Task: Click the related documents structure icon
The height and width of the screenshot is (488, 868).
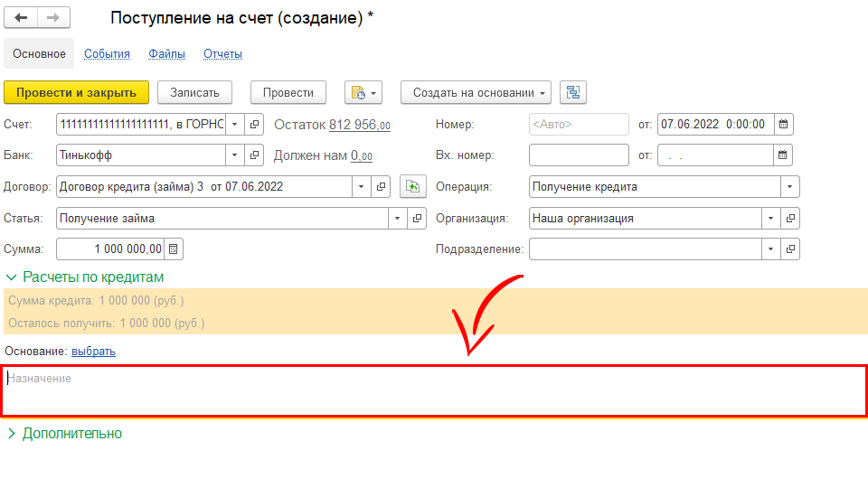Action: coord(573,92)
